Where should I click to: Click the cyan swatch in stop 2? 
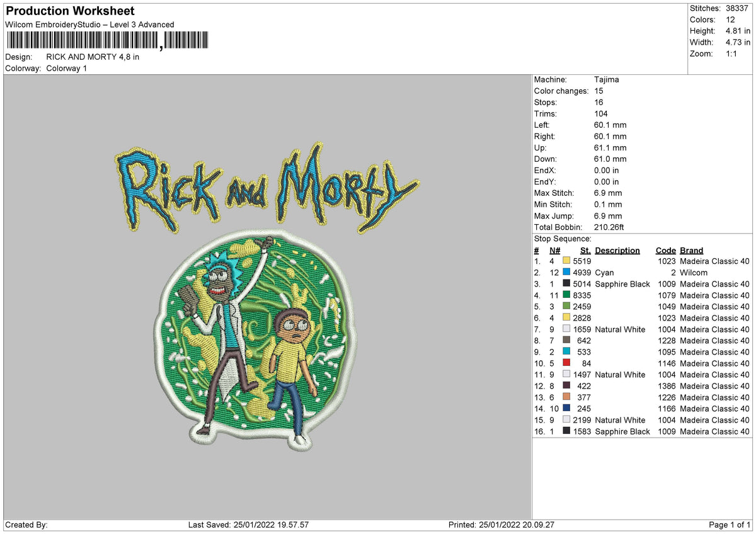pyautogui.click(x=566, y=273)
